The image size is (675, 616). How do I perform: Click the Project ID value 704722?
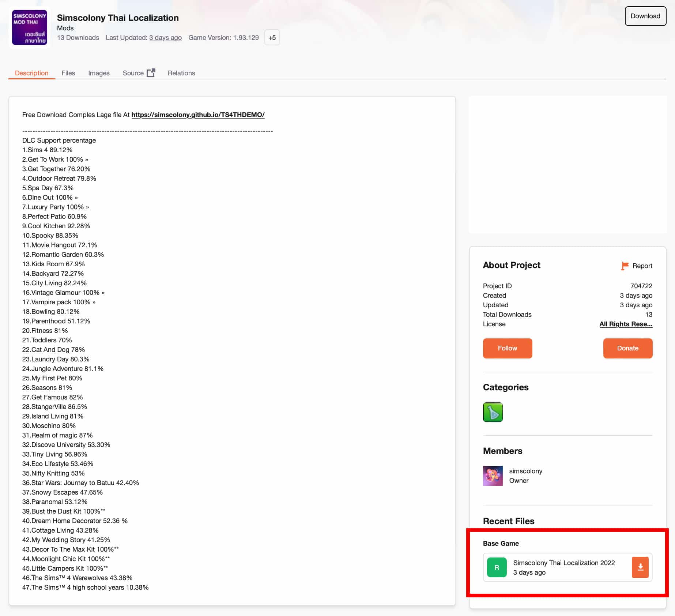(x=641, y=286)
